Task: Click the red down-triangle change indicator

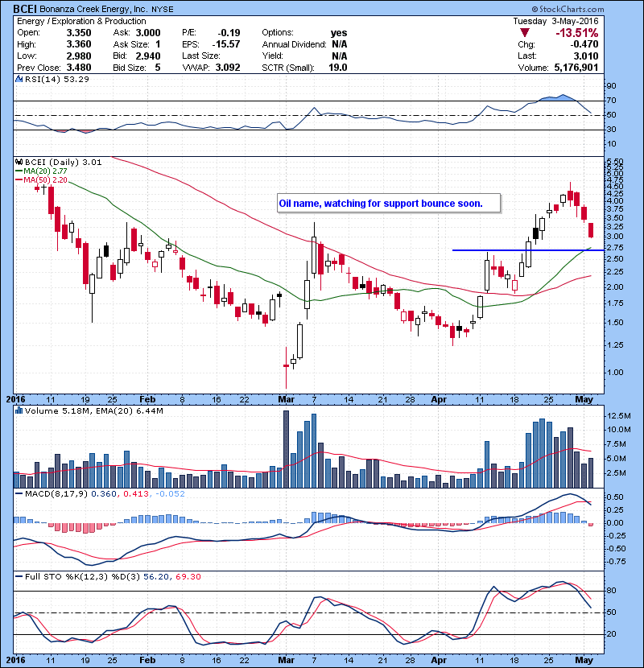Action: (x=525, y=33)
